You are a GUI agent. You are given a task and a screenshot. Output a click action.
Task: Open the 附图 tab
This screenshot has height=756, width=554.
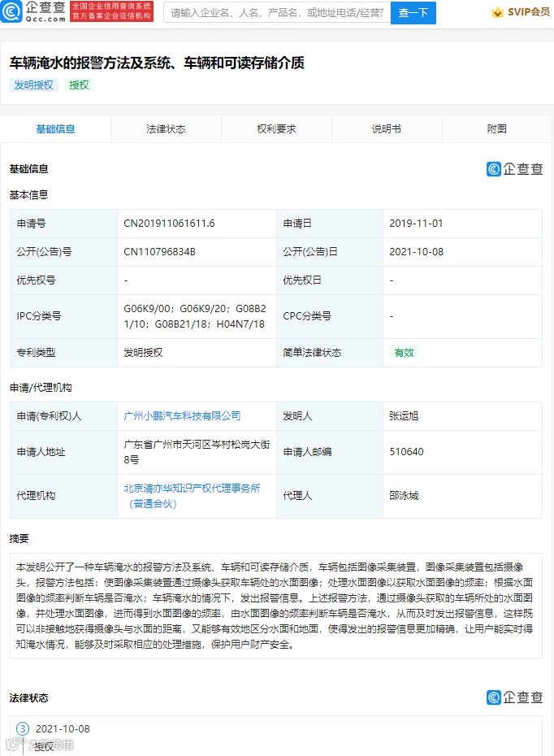point(496,128)
